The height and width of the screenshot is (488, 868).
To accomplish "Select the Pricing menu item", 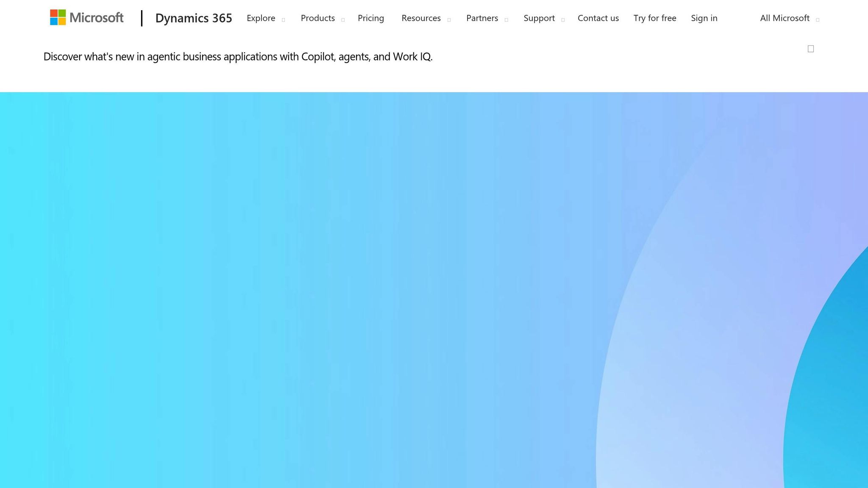I will (x=371, y=18).
